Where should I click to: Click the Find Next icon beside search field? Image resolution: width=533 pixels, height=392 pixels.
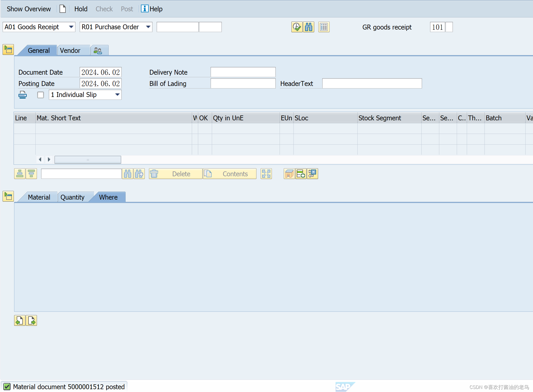(x=140, y=174)
